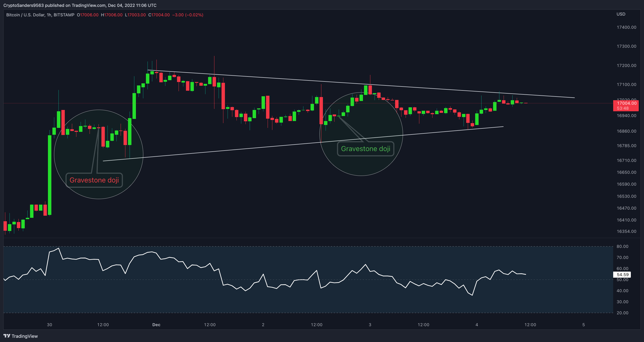Click the date 3 on the time axis
644x342 pixels.
370,325
